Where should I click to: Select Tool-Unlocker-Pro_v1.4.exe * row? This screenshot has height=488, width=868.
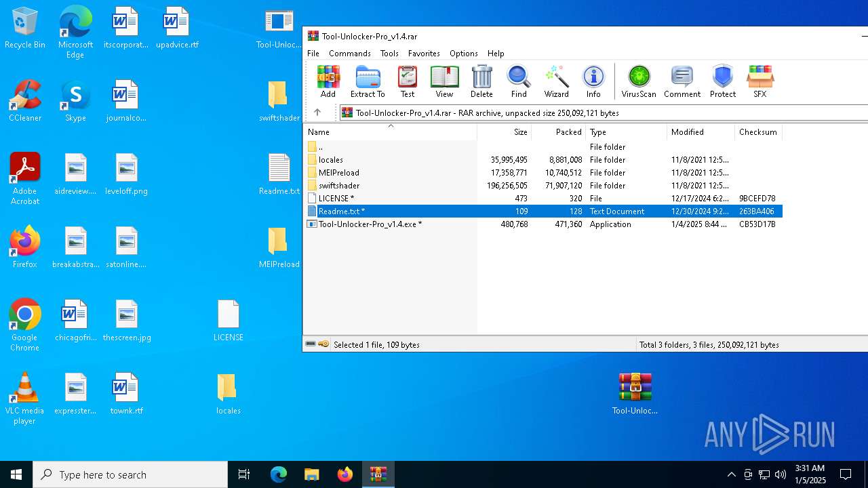pyautogui.click(x=543, y=224)
